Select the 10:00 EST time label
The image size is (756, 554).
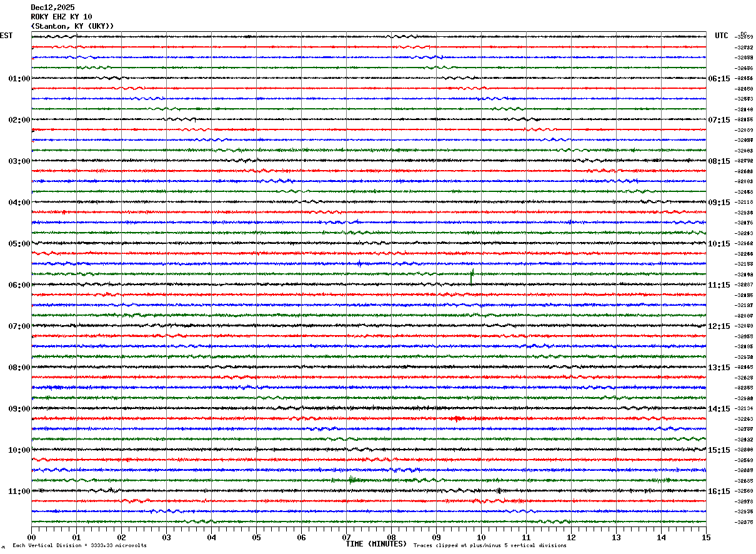tap(19, 450)
